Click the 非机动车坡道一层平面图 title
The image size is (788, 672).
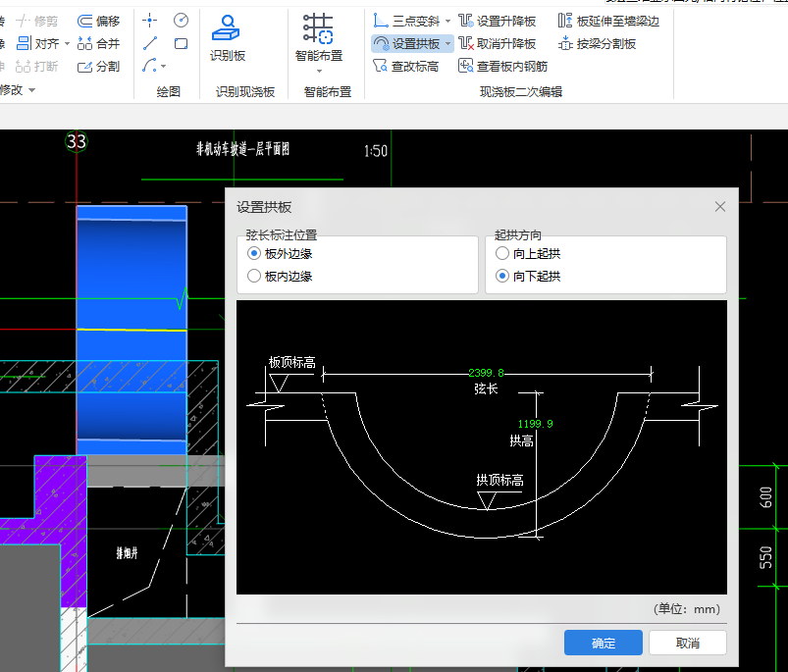[x=242, y=149]
